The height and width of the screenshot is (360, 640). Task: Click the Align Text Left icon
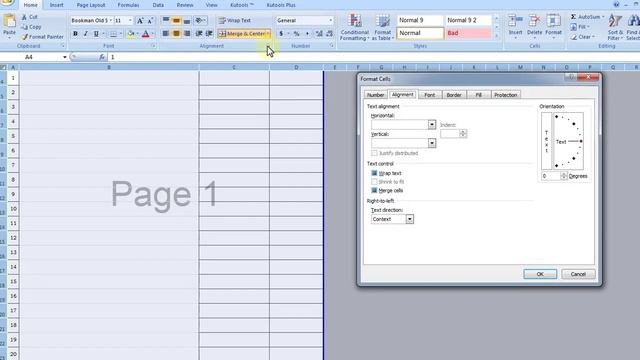click(166, 33)
